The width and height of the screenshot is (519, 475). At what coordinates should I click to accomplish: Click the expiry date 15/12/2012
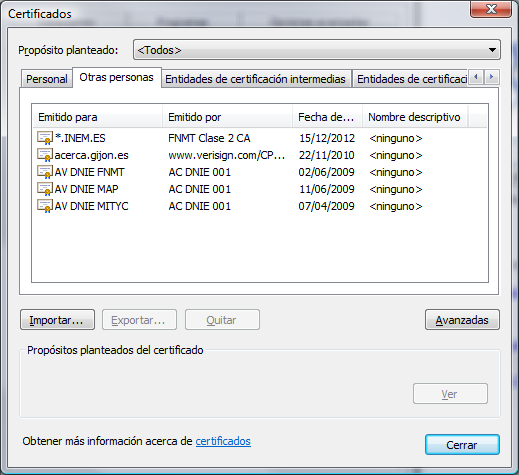coord(327,138)
